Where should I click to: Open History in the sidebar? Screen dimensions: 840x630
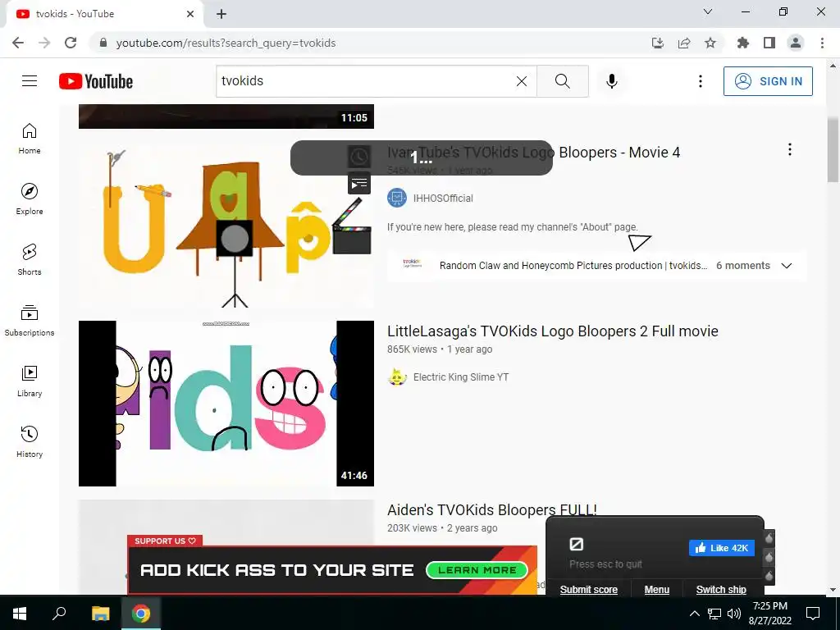(30, 441)
